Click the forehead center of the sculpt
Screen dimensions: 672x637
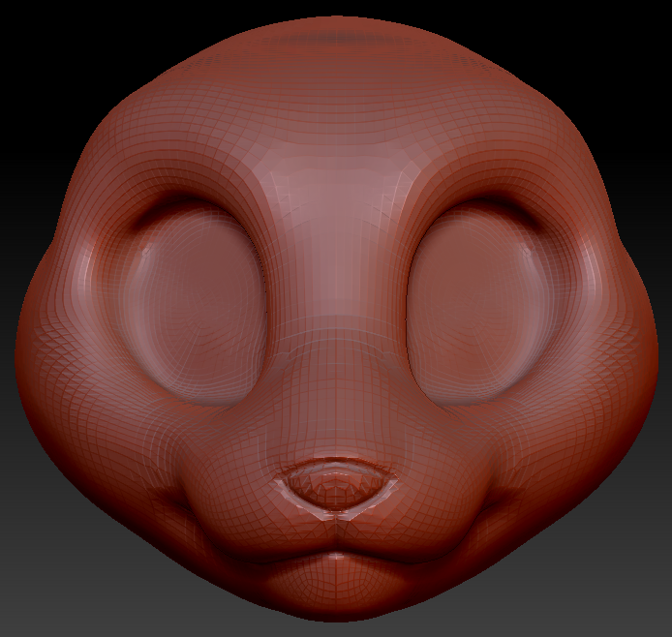click(335, 145)
